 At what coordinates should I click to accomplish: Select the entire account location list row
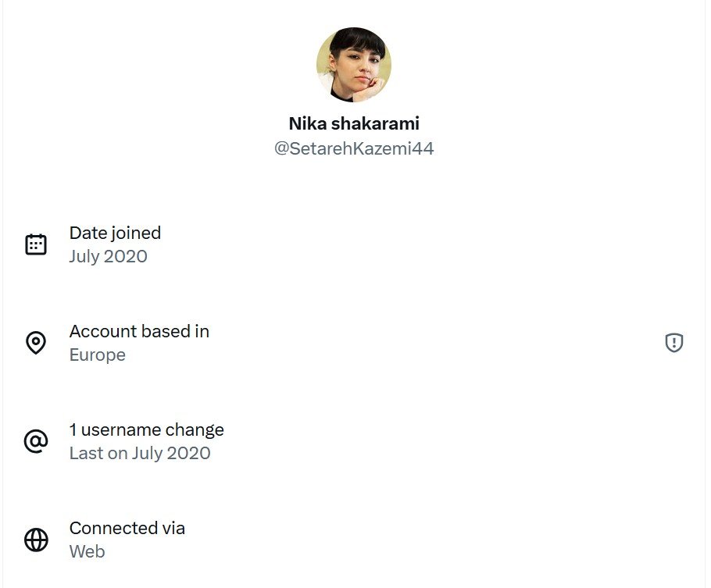[x=391, y=343]
